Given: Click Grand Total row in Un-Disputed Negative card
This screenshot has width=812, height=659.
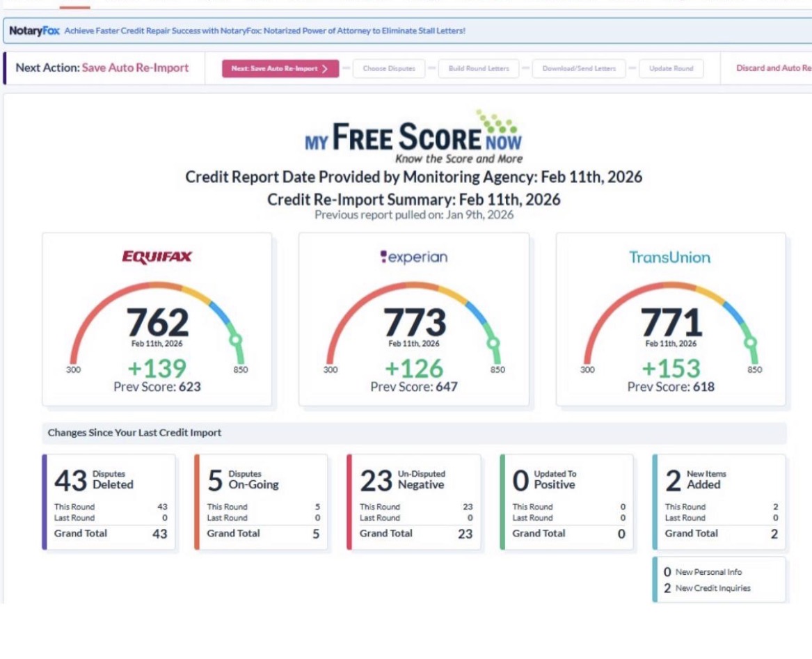Looking at the screenshot, I should pos(416,534).
